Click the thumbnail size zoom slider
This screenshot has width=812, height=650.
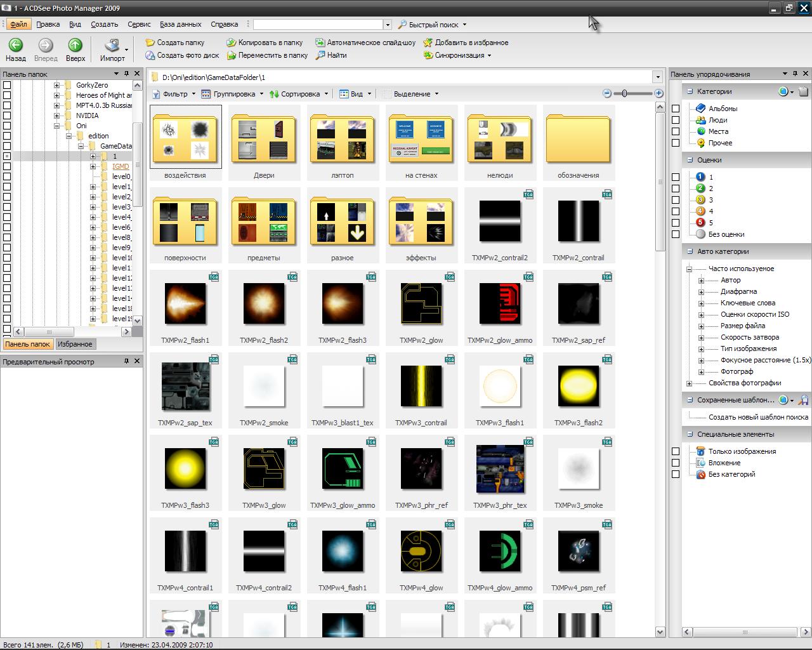pyautogui.click(x=625, y=93)
